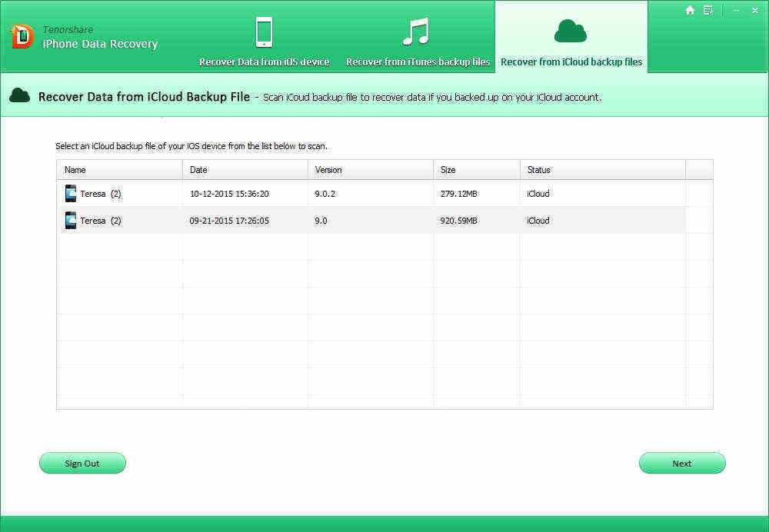
Task: Close the iPhone Data Recovery window
Action: pos(755,10)
